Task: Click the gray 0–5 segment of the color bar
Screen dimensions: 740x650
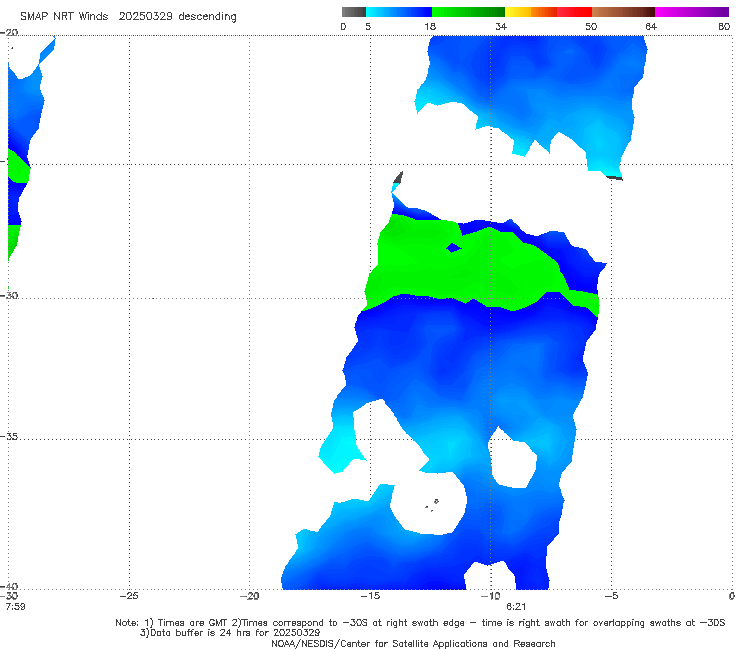Action: [x=353, y=12]
